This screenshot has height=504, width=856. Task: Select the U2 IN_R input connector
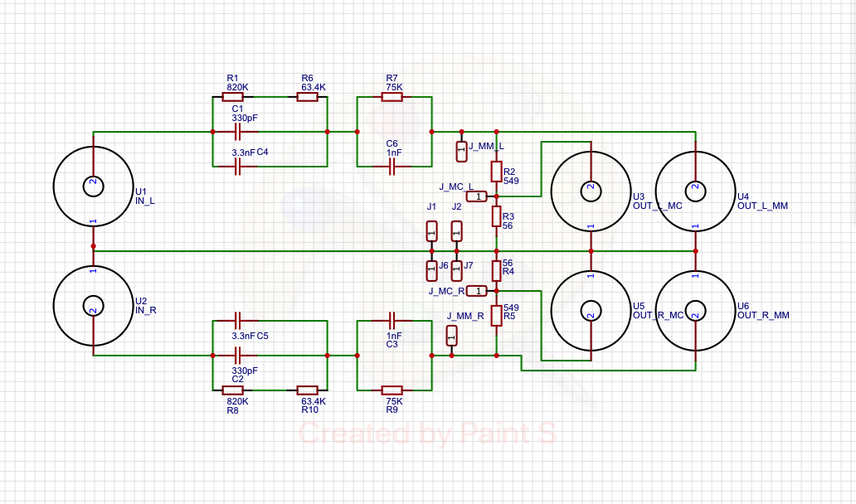coord(93,305)
